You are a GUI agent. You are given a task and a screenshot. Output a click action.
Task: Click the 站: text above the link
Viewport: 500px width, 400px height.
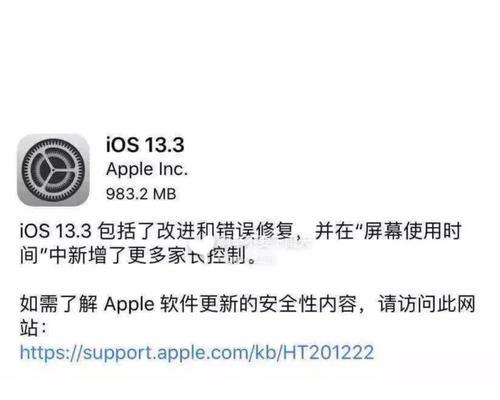tap(33, 328)
